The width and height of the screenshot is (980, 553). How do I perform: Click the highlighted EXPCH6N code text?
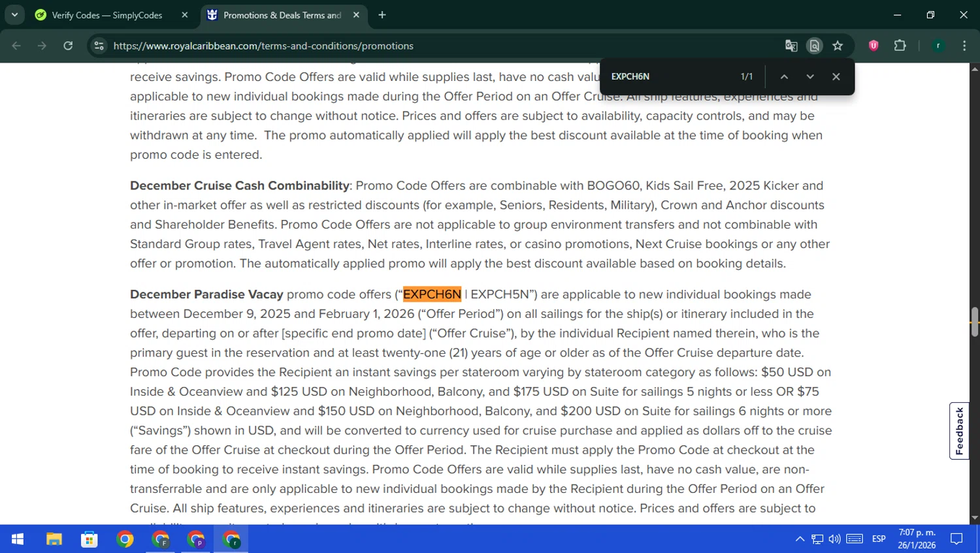click(x=432, y=294)
